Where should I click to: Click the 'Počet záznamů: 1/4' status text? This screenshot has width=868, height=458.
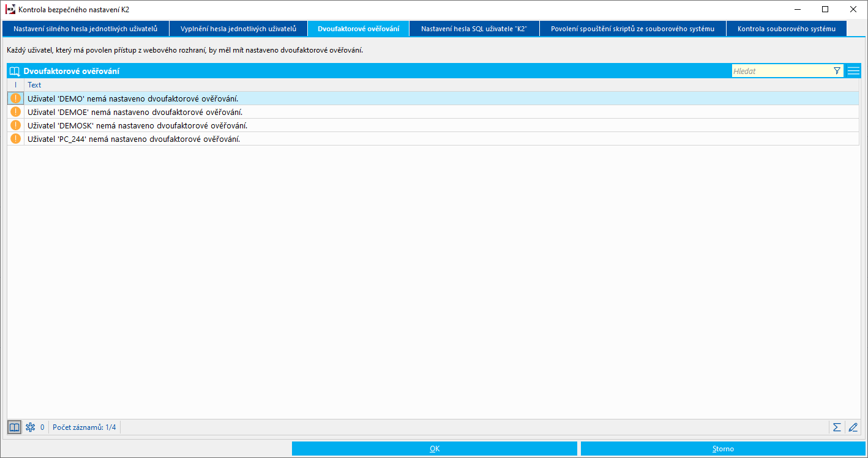click(84, 427)
